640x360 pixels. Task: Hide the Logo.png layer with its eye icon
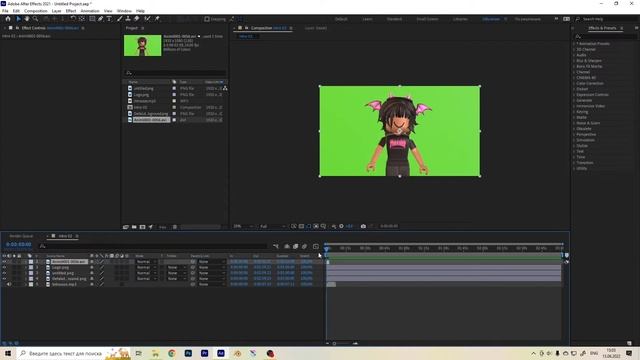click(4, 267)
